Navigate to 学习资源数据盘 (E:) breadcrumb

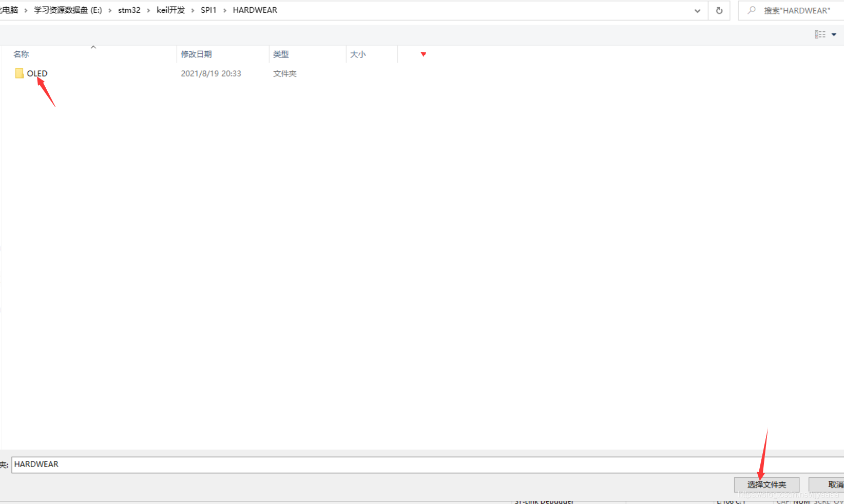pos(68,10)
